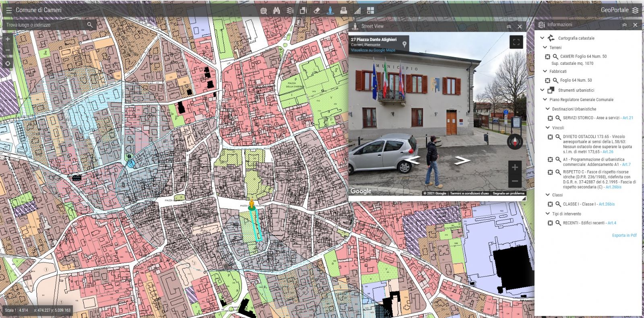
Task: Click Visualizza su Google Maps link
Action: (373, 50)
